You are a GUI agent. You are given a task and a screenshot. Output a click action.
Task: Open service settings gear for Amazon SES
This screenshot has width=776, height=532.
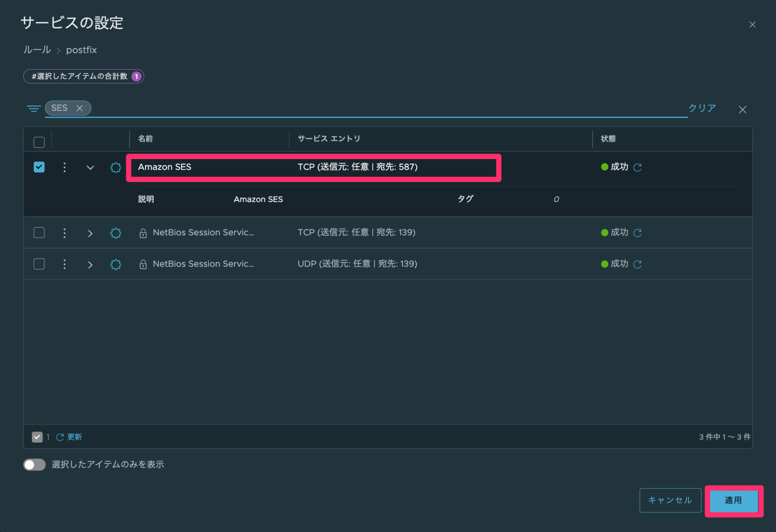[x=116, y=167]
